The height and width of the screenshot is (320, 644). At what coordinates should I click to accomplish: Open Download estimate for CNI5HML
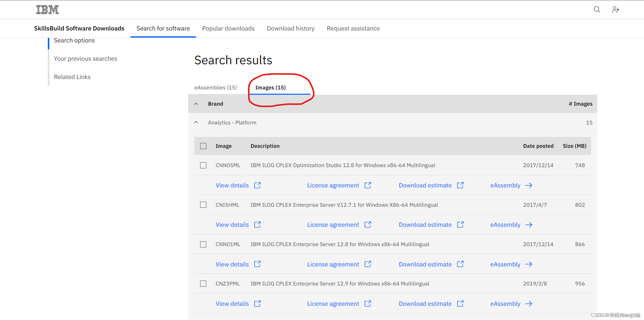point(425,225)
